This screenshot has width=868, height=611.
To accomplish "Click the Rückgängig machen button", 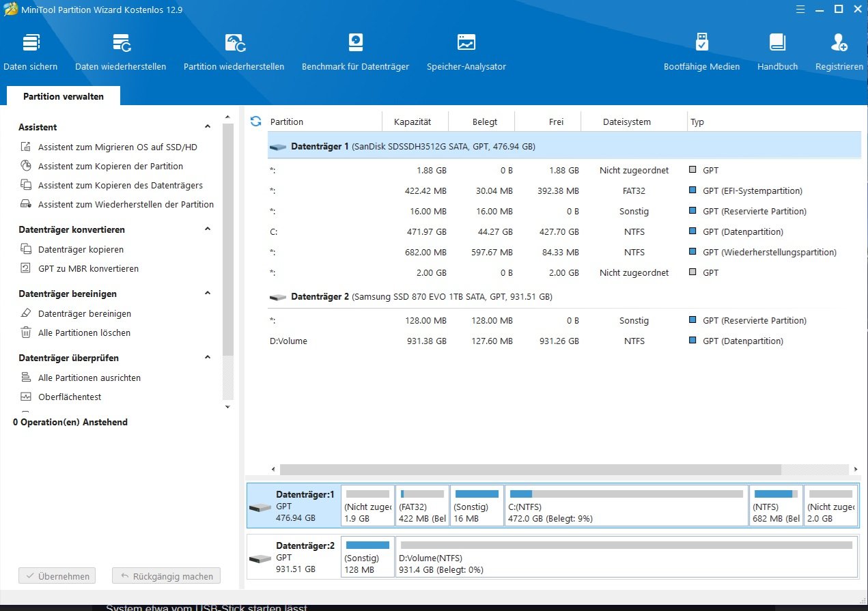I will pyautogui.click(x=167, y=576).
